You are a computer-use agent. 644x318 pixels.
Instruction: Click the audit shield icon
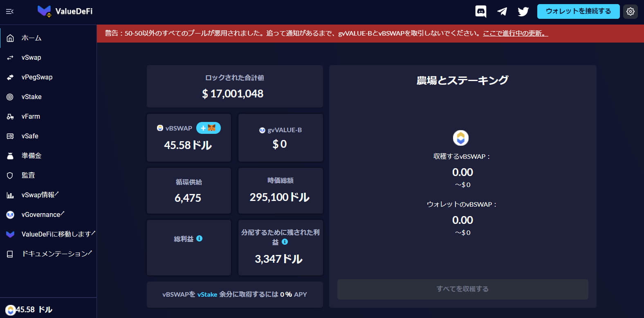[x=10, y=176]
